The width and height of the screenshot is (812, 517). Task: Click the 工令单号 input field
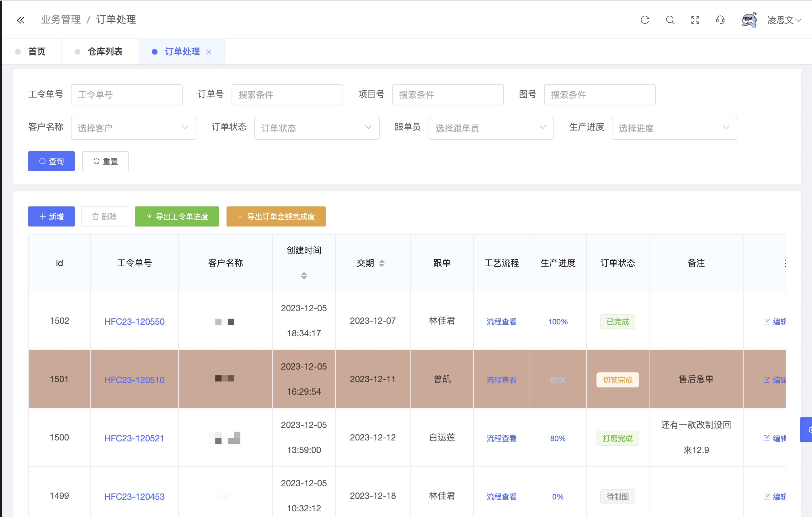tap(126, 94)
